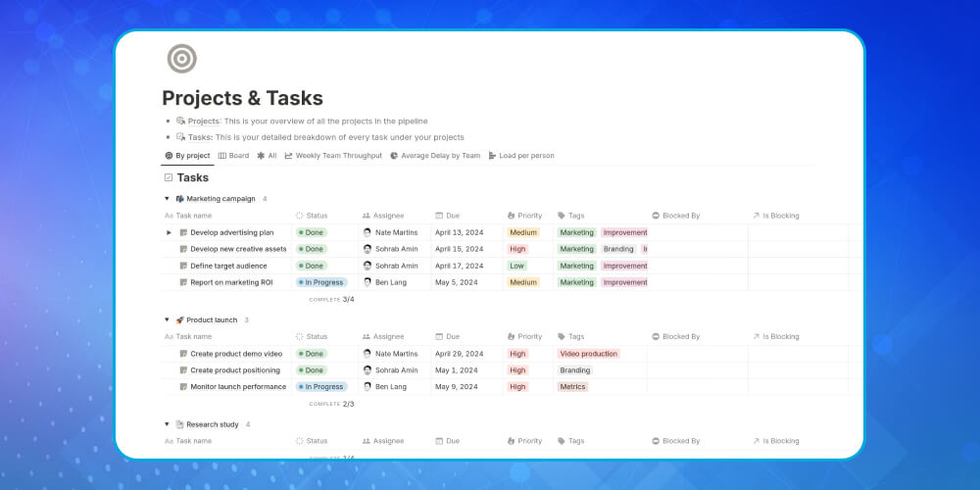980x490 pixels.
Task: Open the Report on marketing ROI task
Action: tap(231, 282)
